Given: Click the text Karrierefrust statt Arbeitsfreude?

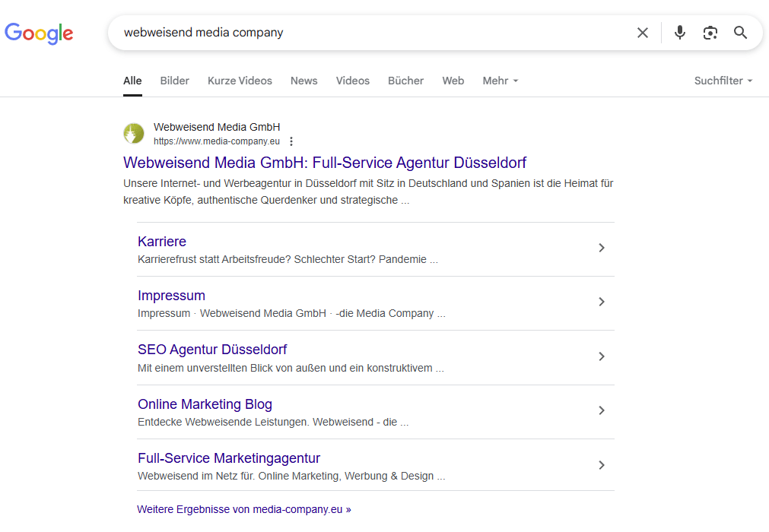Looking at the screenshot, I should [214, 259].
